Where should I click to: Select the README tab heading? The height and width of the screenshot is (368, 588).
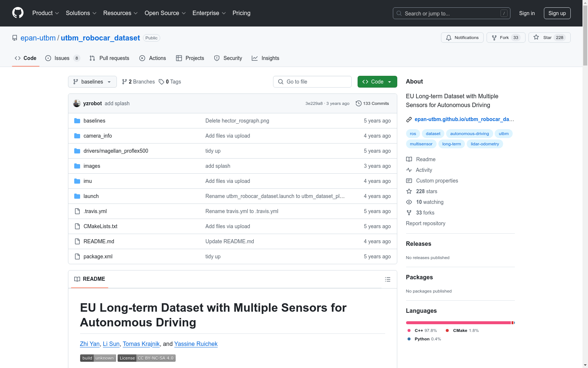(x=90, y=279)
